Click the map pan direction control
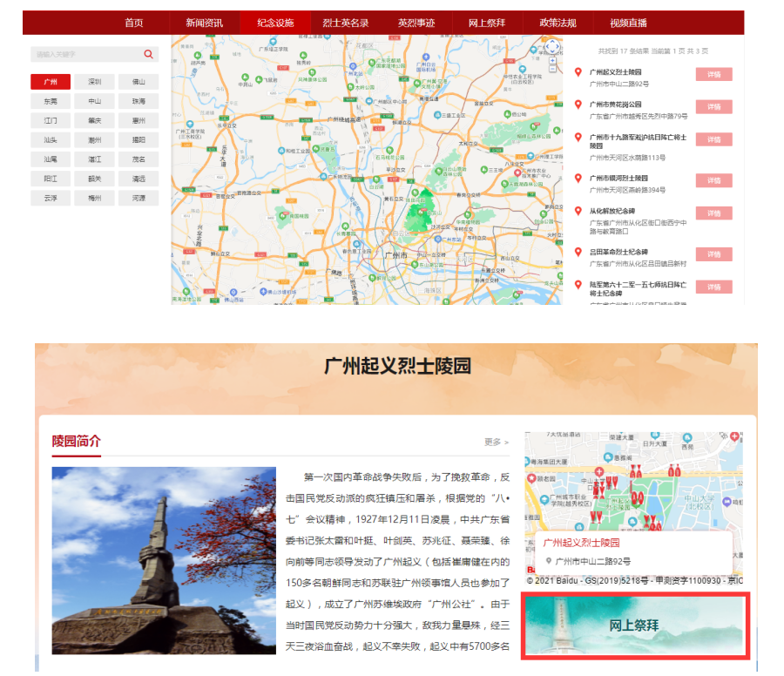 (x=552, y=46)
